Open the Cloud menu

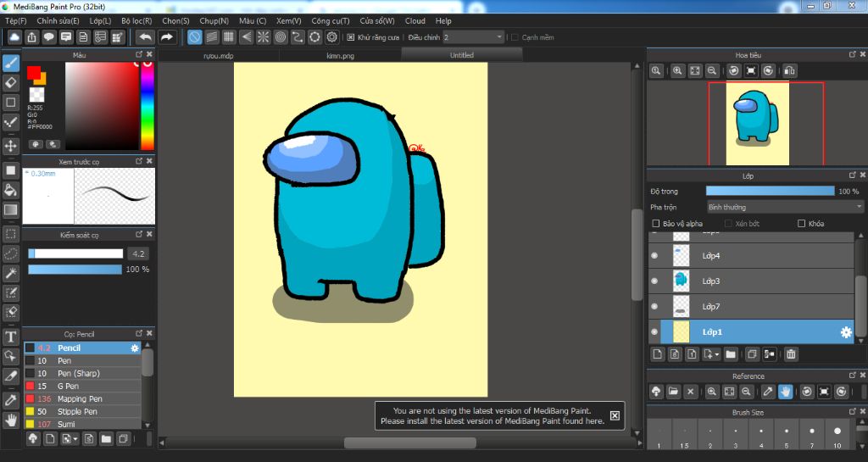[x=415, y=20]
